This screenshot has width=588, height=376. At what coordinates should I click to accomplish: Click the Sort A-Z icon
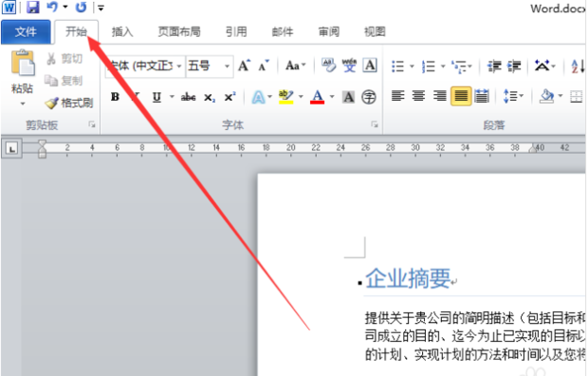coord(578,66)
